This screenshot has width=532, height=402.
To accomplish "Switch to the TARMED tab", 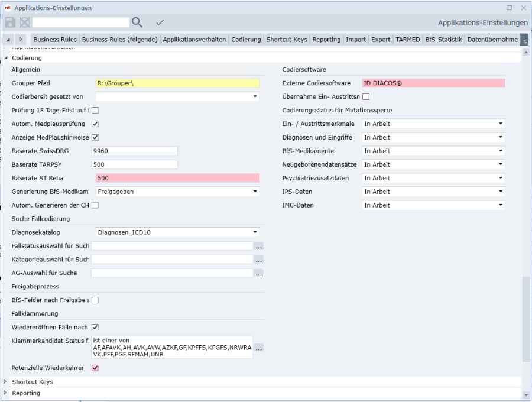I will 407,40.
